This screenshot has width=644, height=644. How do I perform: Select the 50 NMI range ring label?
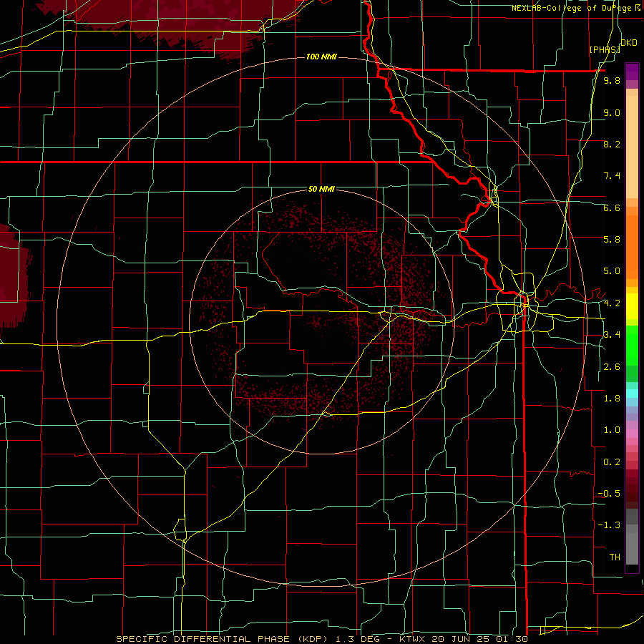pyautogui.click(x=321, y=189)
